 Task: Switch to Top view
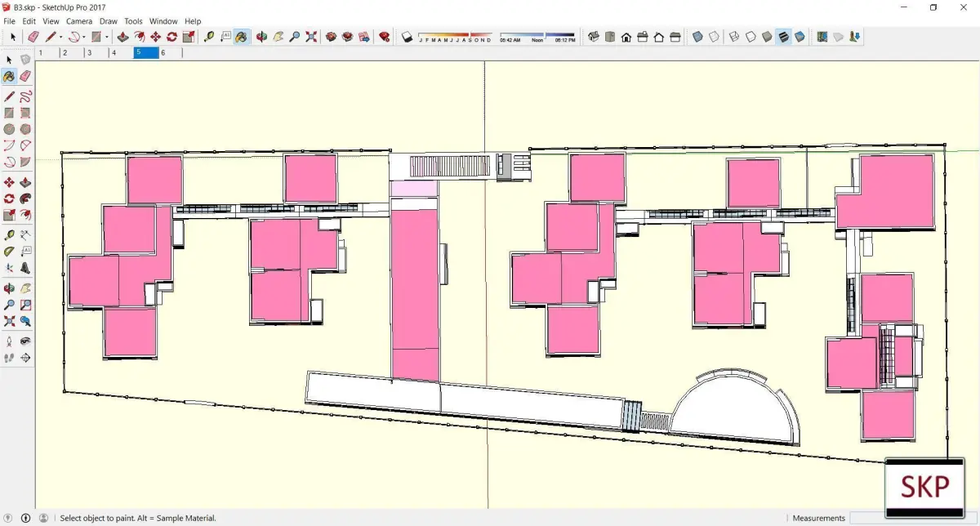tap(610, 37)
